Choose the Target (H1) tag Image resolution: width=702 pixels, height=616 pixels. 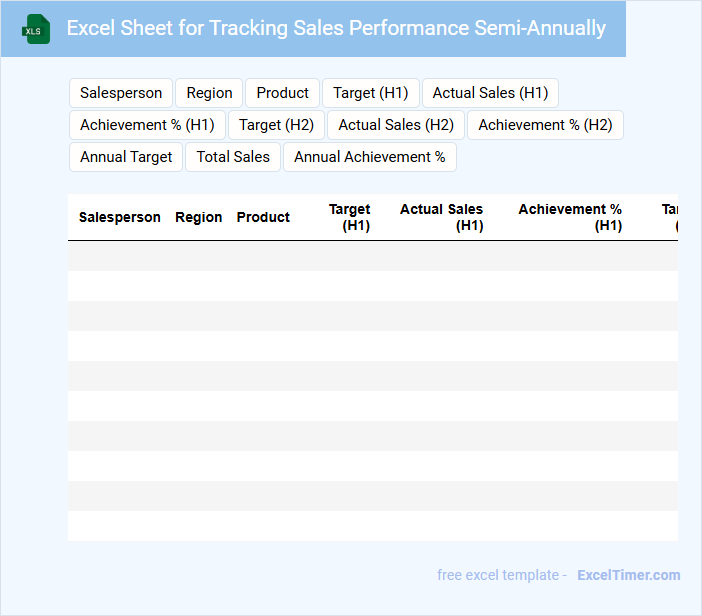[370, 93]
